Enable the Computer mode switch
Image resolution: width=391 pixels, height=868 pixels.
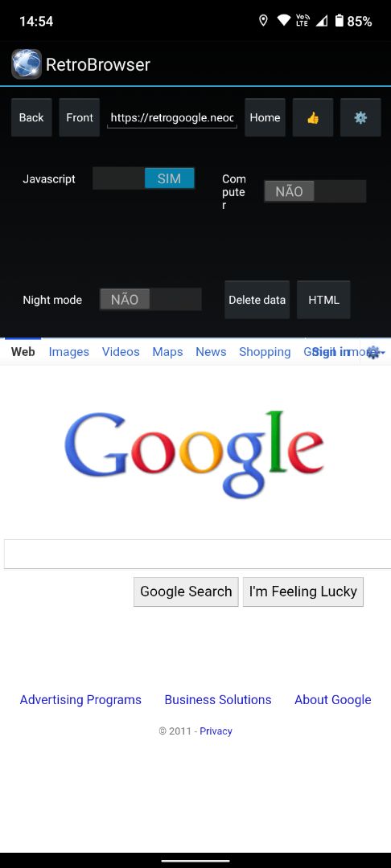pos(315,191)
